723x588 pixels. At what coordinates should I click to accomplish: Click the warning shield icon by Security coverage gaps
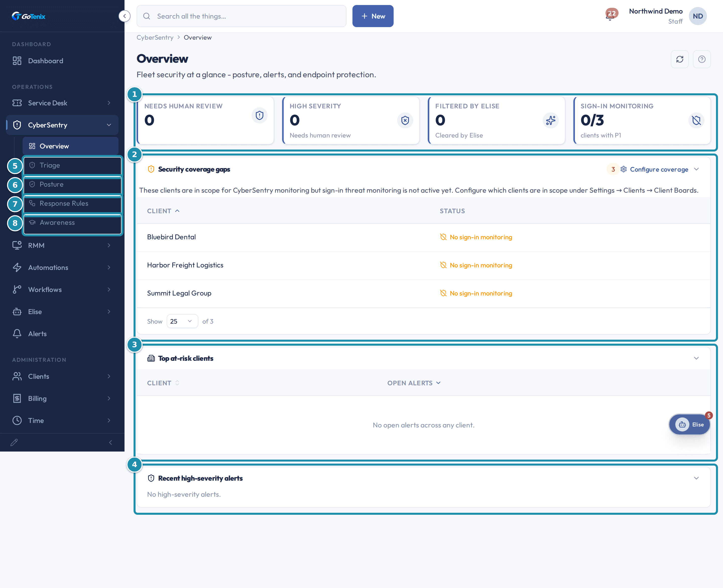[x=151, y=169]
